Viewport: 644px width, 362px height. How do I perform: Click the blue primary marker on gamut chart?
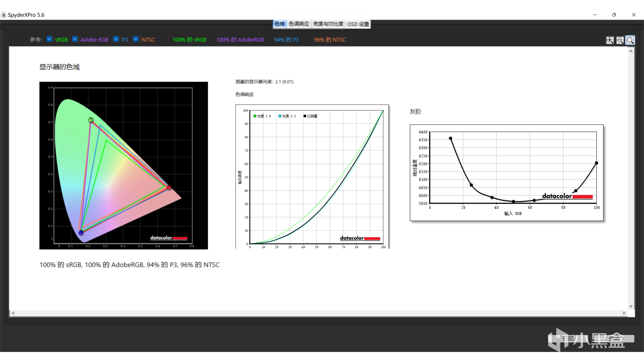(x=81, y=233)
